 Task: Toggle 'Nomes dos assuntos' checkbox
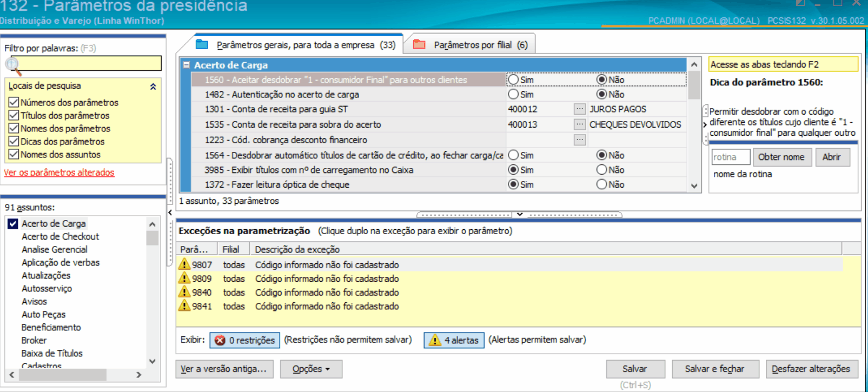click(14, 154)
